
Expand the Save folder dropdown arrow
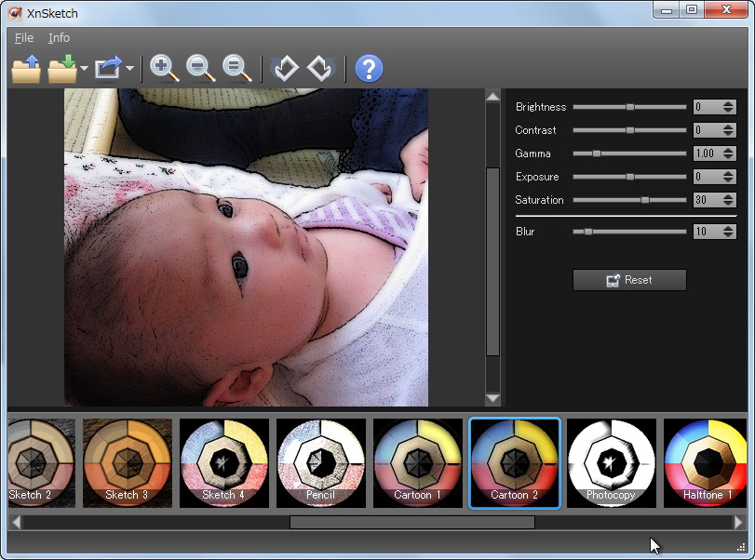coord(84,68)
